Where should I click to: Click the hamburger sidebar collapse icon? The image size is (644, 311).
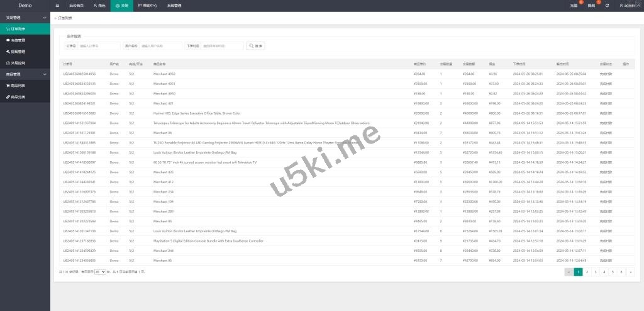[x=58, y=5]
